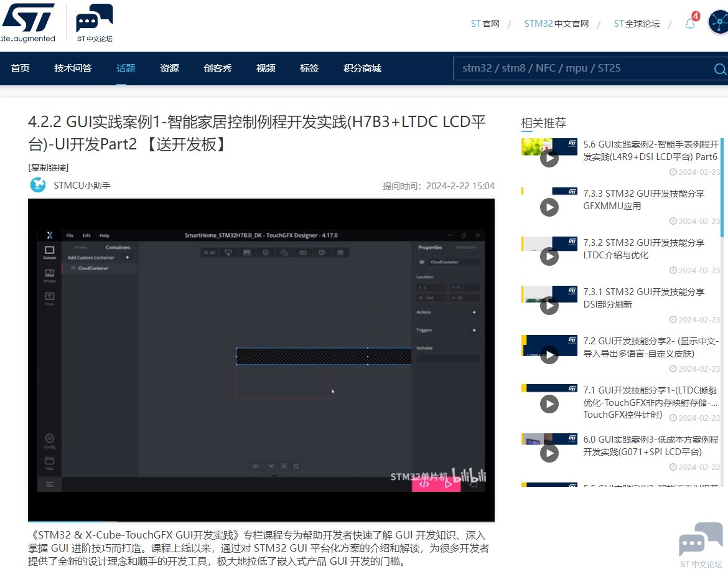Click the pink code/play button in video

(x=436, y=484)
